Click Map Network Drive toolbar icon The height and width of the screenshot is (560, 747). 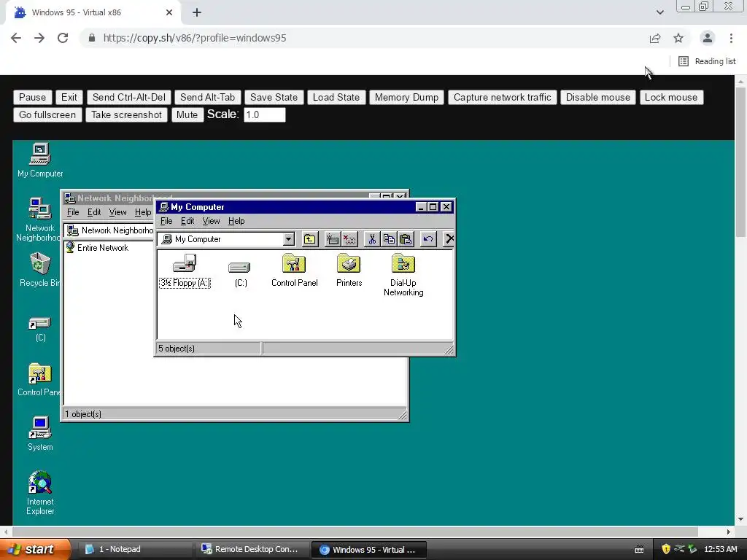pos(332,239)
